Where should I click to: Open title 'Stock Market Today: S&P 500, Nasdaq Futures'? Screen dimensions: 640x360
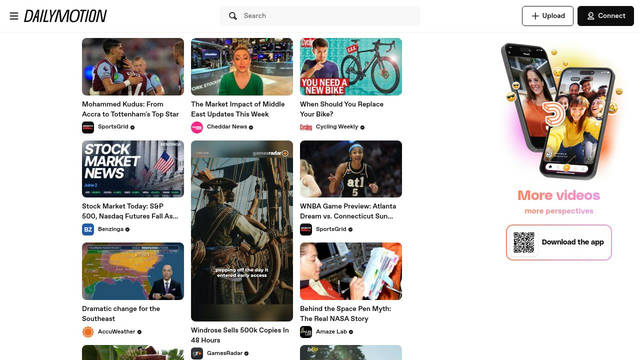(x=130, y=211)
